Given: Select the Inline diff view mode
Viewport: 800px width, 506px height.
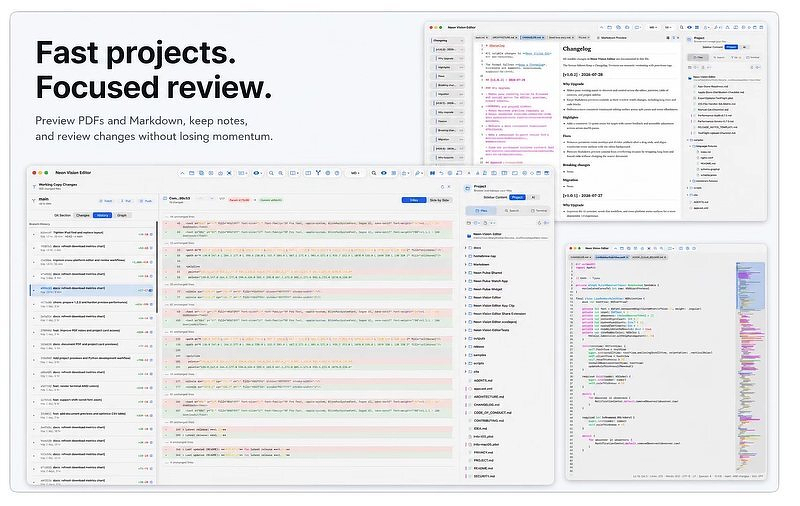Looking at the screenshot, I should pos(414,200).
